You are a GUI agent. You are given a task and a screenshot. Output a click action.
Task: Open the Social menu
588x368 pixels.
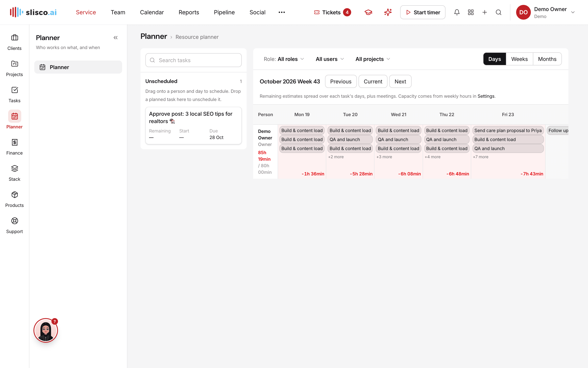[257, 12]
